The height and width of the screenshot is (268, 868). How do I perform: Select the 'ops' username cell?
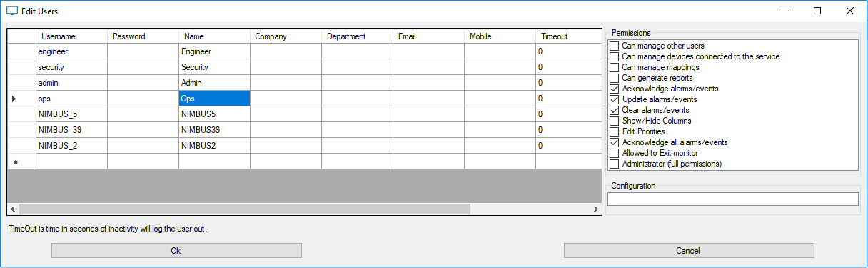71,99
